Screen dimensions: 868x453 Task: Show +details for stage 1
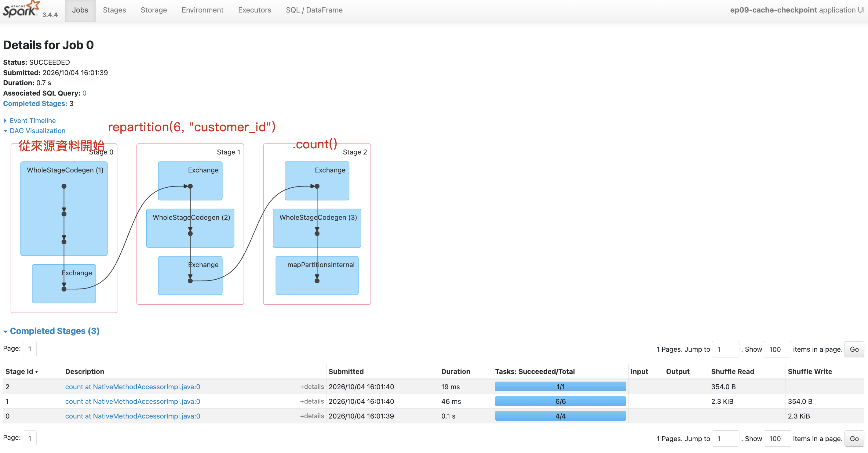click(x=312, y=401)
